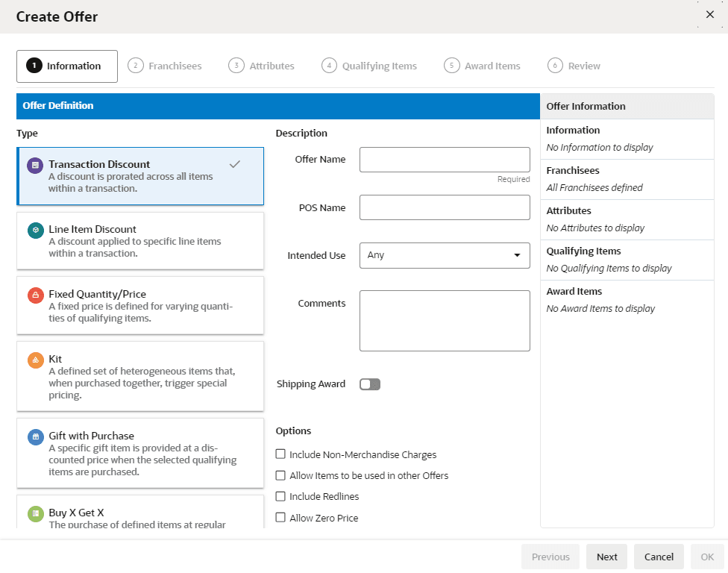Screen dimensions: 728x573
Task: Click step 3 circle for Attributes
Action: tap(236, 66)
